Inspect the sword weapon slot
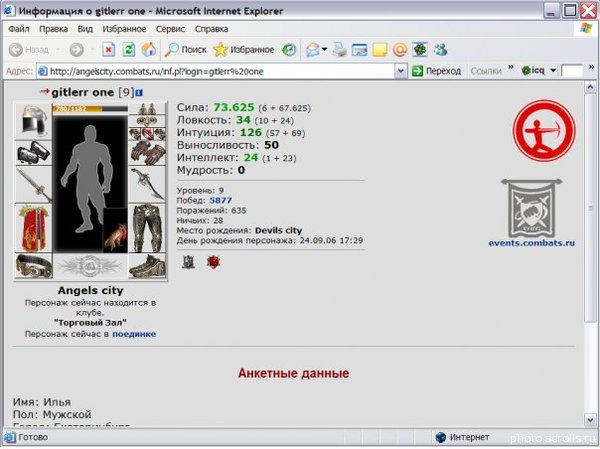This screenshot has height=449, width=600. click(x=34, y=184)
